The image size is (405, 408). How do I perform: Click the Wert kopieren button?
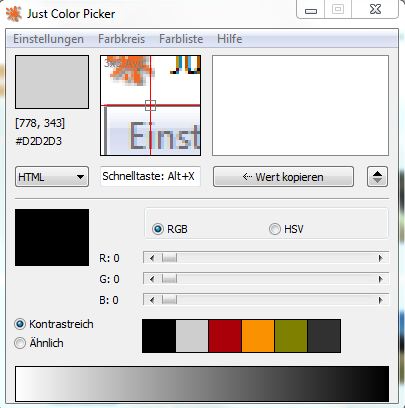point(283,177)
